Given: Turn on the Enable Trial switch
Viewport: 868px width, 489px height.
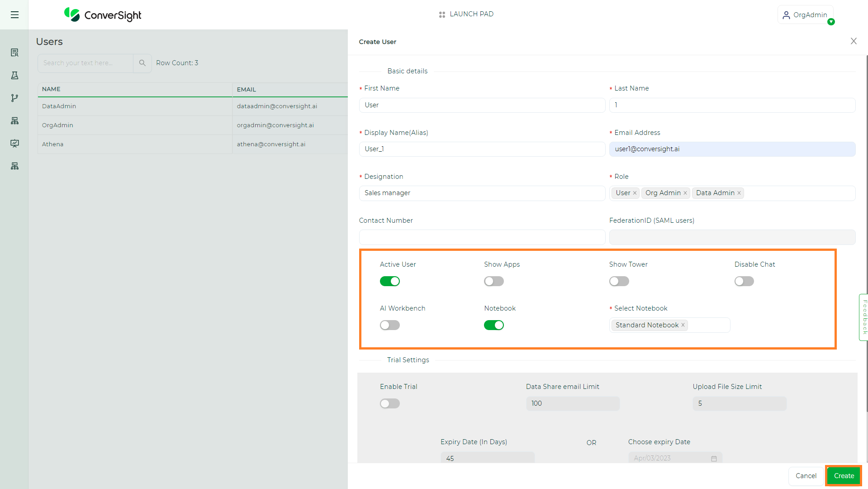Looking at the screenshot, I should [x=389, y=403].
